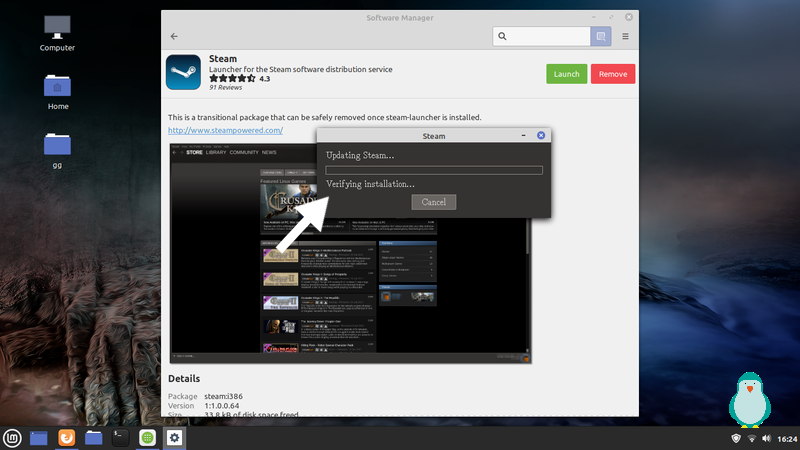Viewport: 800px width, 450px height.
Task: Click the transitional package description text
Action: (x=324, y=117)
